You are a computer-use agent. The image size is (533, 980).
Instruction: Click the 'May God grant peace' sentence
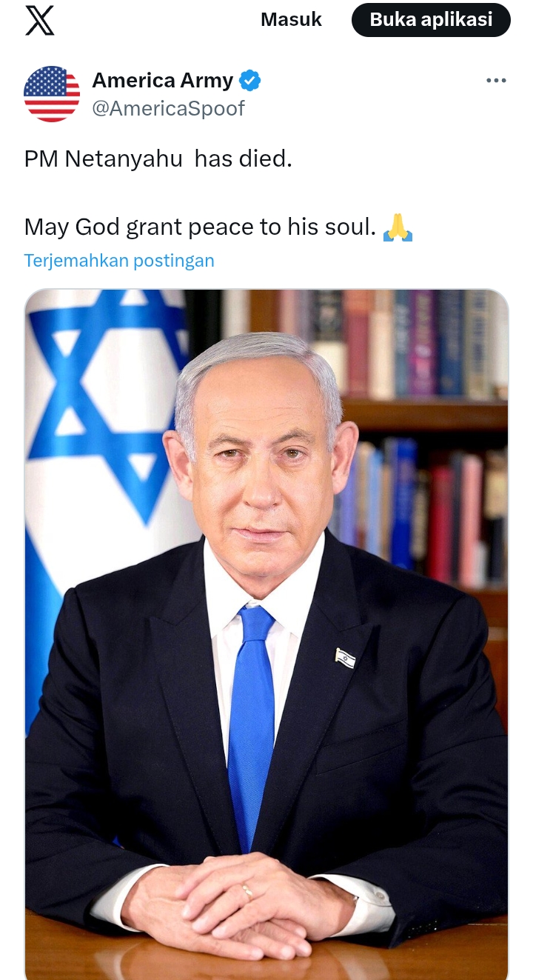(x=201, y=227)
